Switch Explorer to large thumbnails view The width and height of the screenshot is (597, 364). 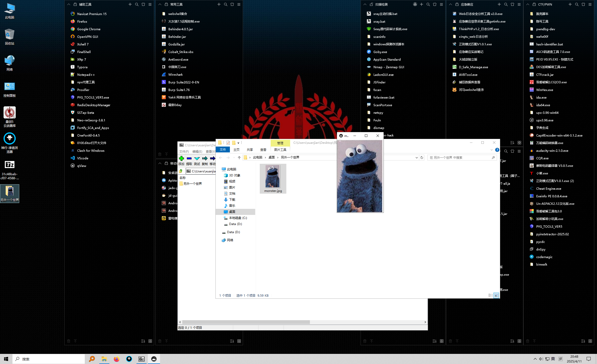496,295
